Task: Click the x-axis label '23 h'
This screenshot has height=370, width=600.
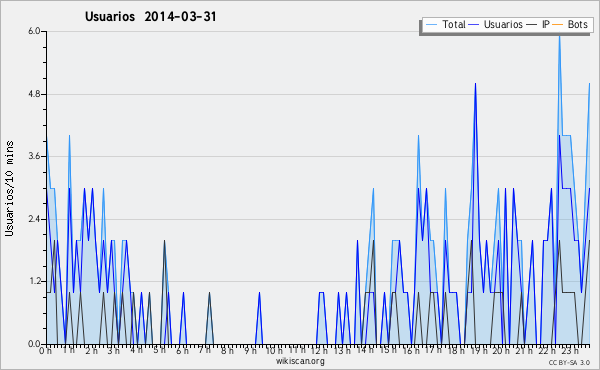Action: [x=570, y=351]
